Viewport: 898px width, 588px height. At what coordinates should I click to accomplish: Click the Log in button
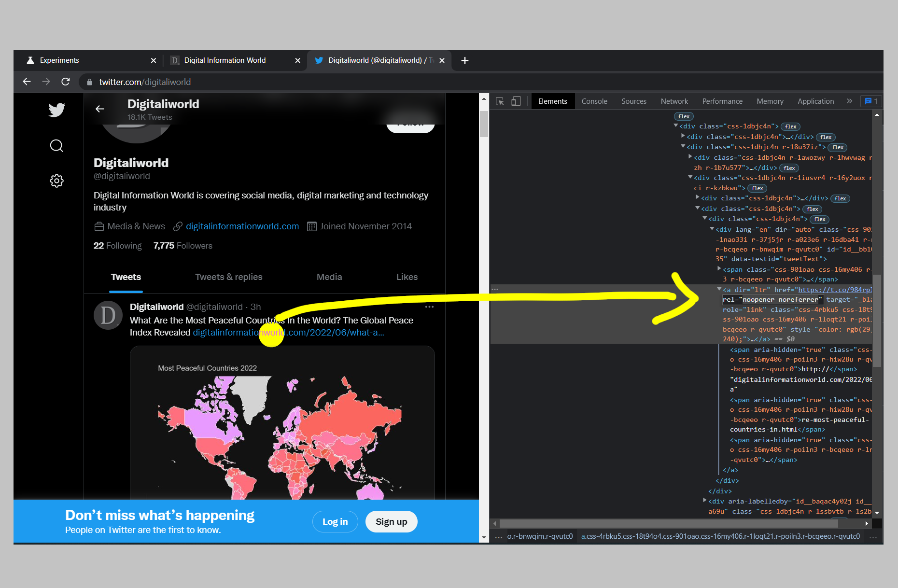pyautogui.click(x=335, y=522)
